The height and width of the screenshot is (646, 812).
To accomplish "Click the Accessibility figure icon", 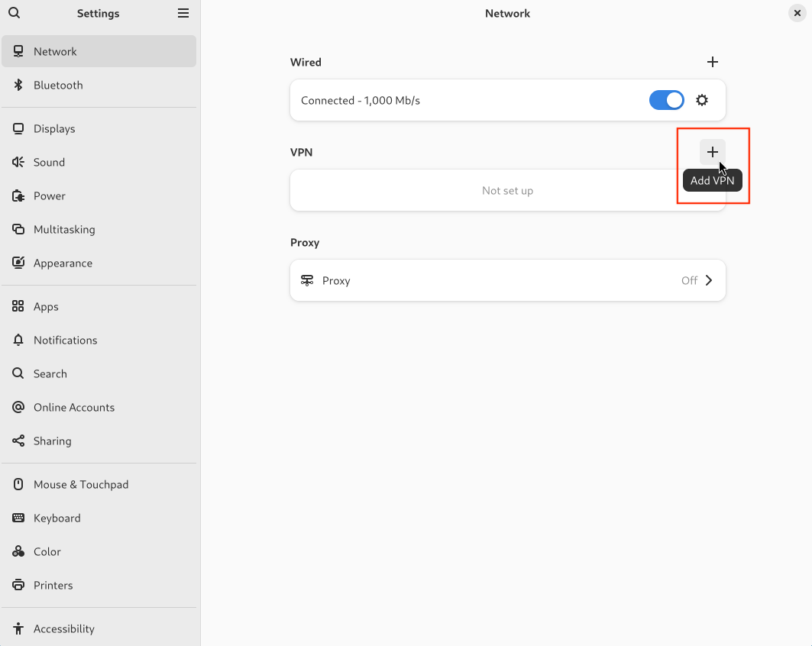I will point(18,628).
